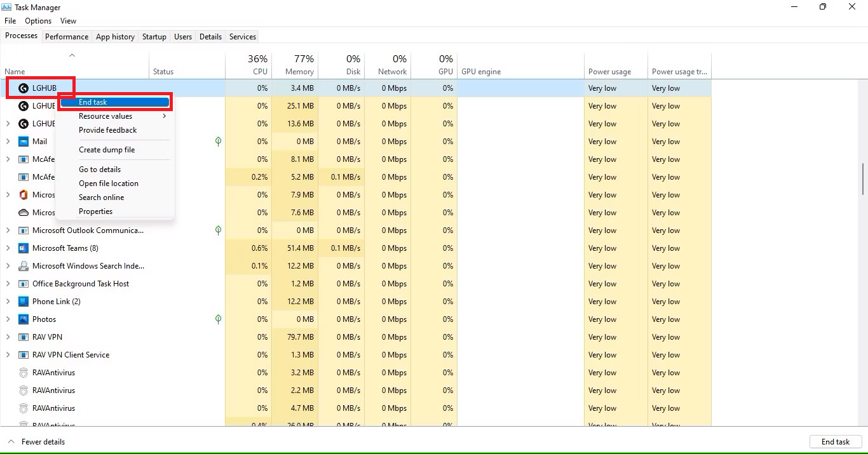
Task: Click the RAV VPN process icon
Action: tap(24, 337)
